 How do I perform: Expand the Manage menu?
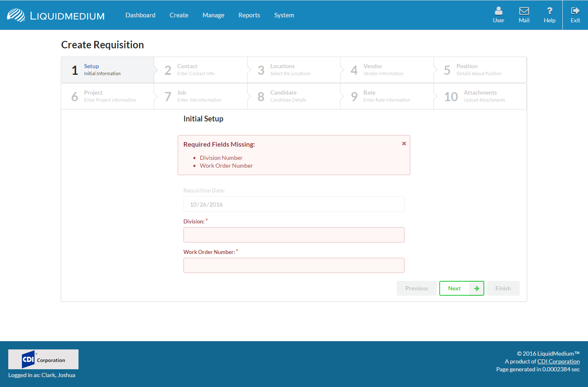213,15
